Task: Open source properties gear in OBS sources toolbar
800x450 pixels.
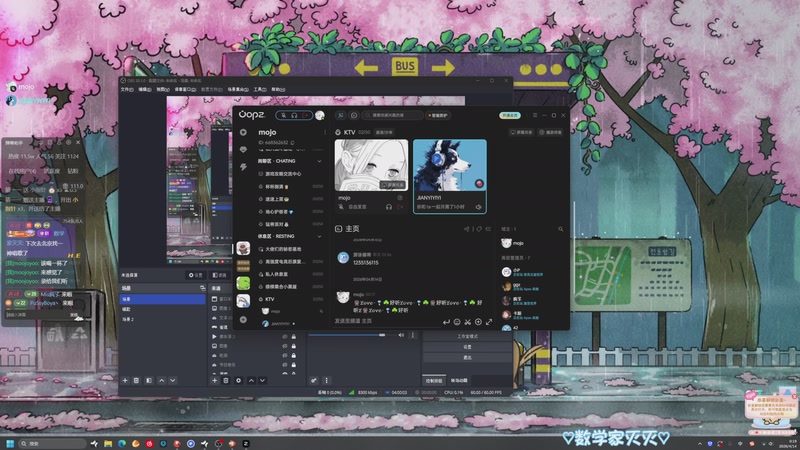Action: pos(238,381)
